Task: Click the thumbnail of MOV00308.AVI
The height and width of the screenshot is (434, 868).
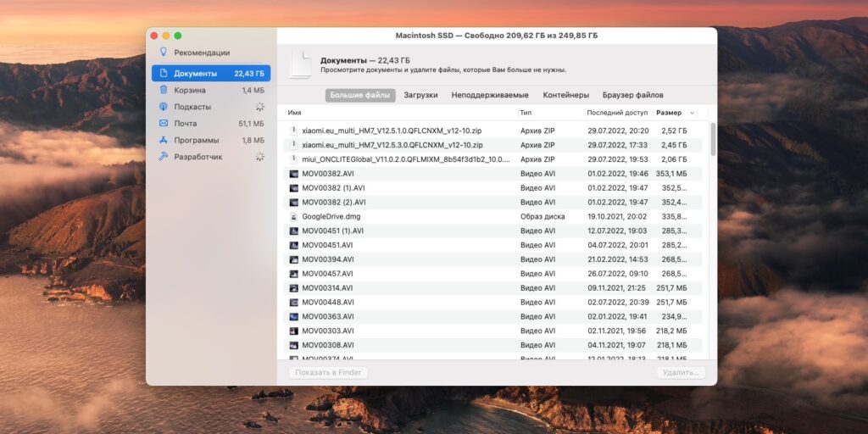Action: (294, 345)
